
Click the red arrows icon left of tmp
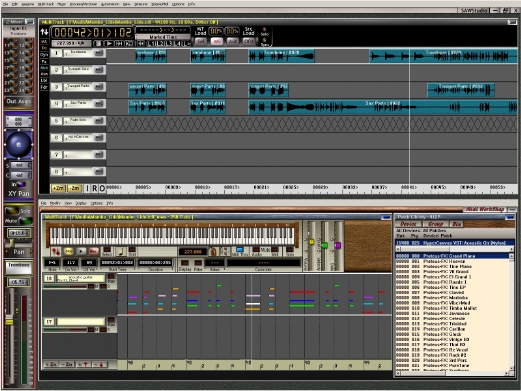[56, 251]
